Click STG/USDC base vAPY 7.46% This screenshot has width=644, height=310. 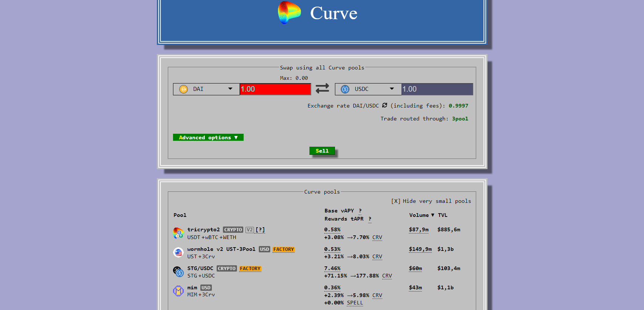[x=332, y=268]
